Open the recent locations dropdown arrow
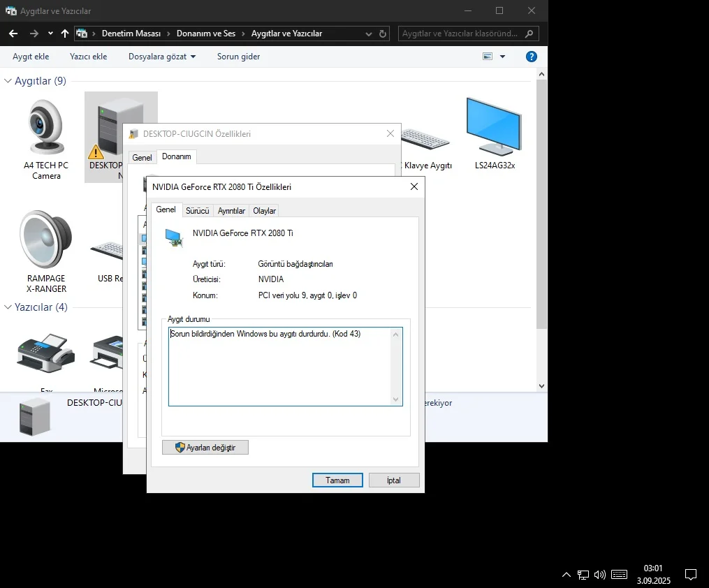 (50, 34)
